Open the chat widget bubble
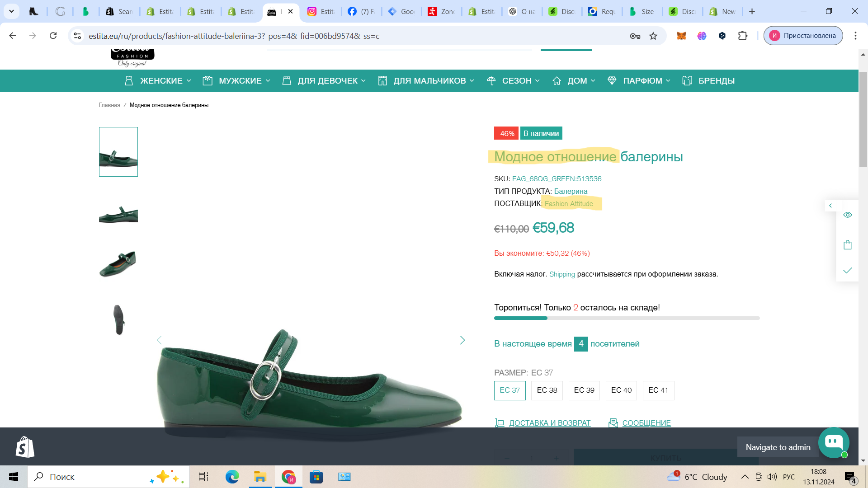868x488 pixels. 833,442
